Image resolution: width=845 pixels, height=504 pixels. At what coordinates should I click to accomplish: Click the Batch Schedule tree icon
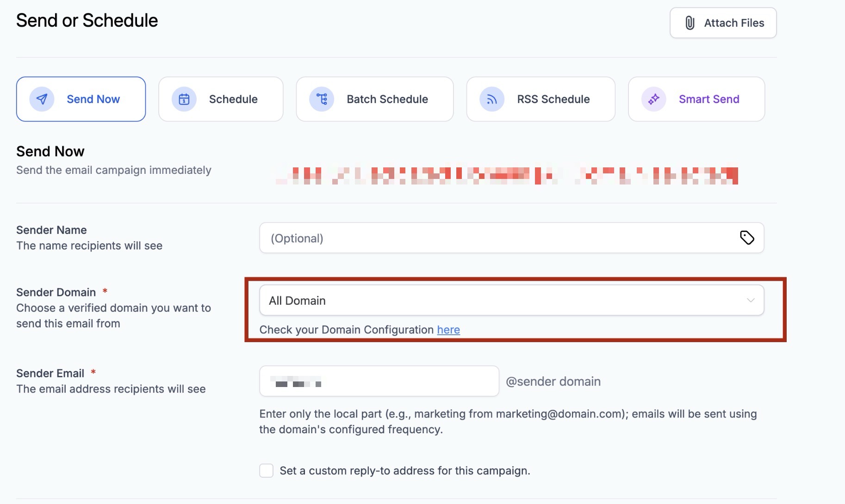(322, 99)
